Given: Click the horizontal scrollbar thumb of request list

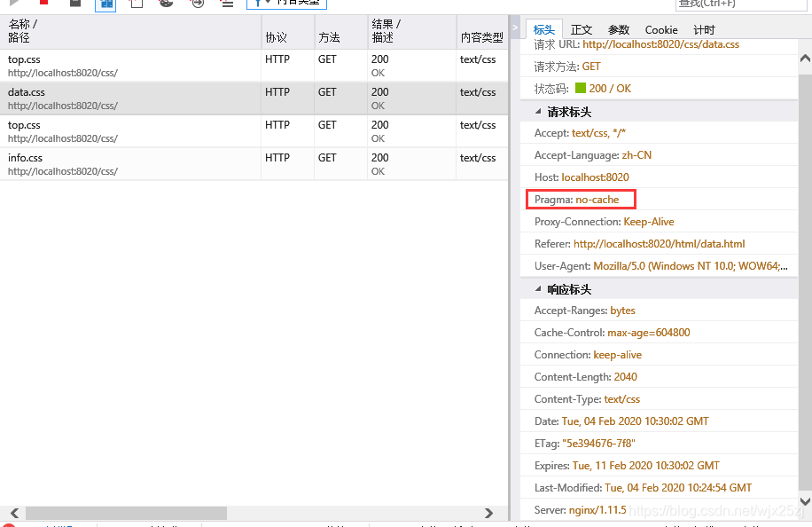Looking at the screenshot, I should [127, 513].
